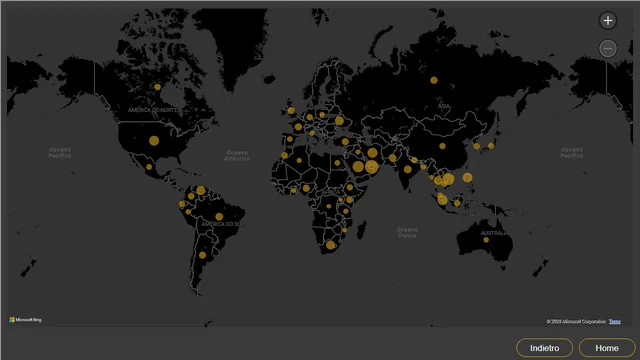The width and height of the screenshot is (640, 360).
Task: Click the AUSTRÁLIA map label
Action: [495, 233]
